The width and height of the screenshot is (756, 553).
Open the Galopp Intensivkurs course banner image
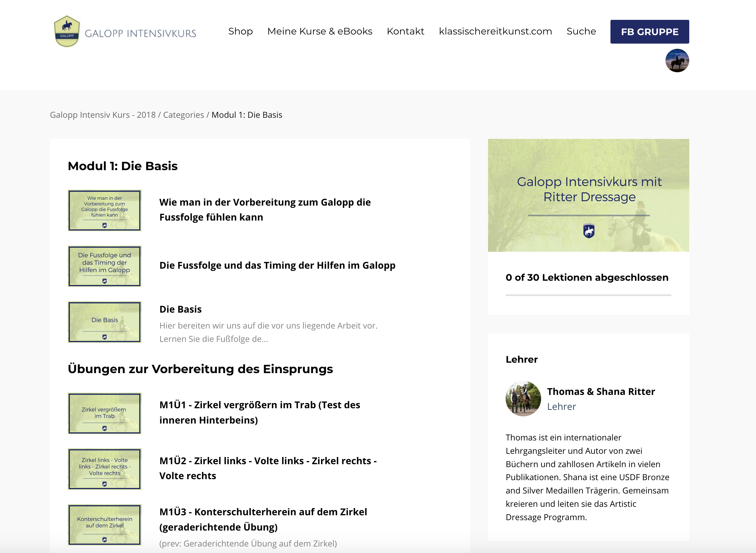[588, 195]
